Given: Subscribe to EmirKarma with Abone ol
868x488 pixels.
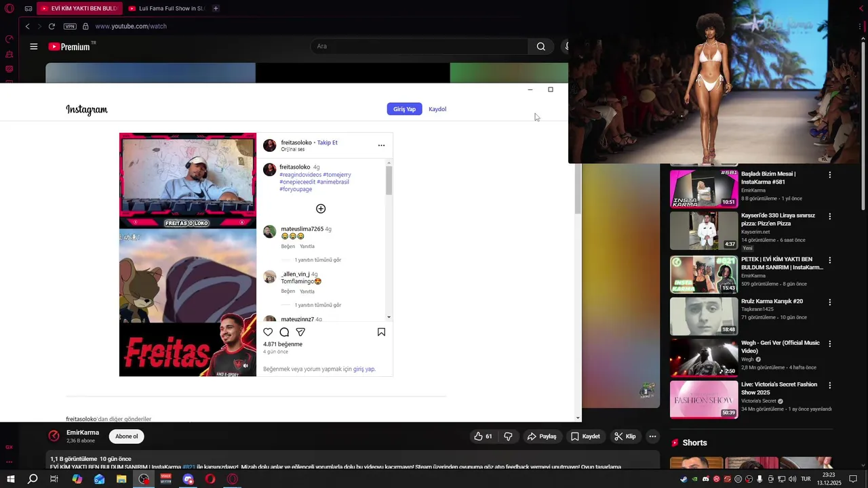Looking at the screenshot, I should click(x=127, y=436).
